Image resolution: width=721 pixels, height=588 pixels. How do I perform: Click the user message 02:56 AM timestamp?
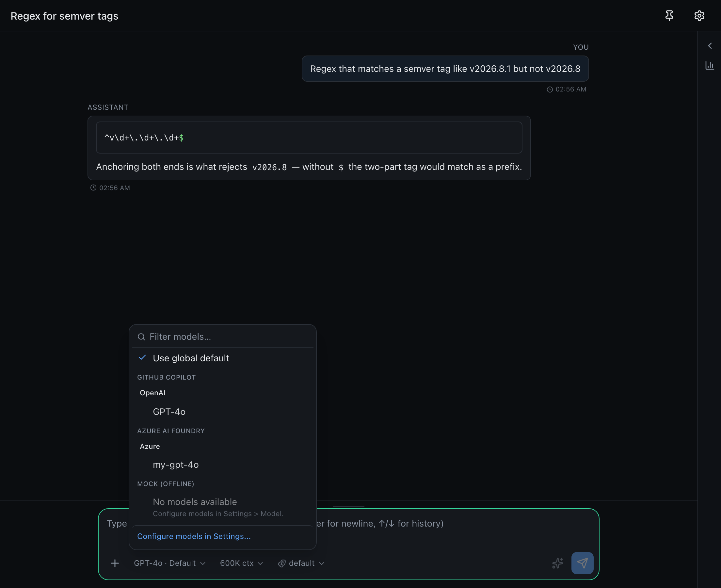(566, 89)
